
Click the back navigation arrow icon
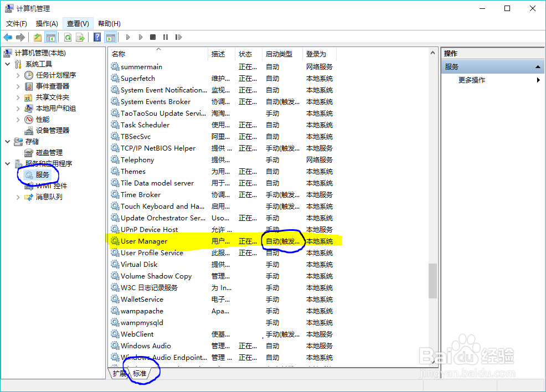[8, 37]
